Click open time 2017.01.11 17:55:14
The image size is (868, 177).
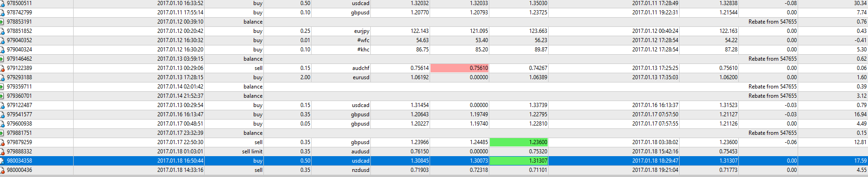point(180,13)
